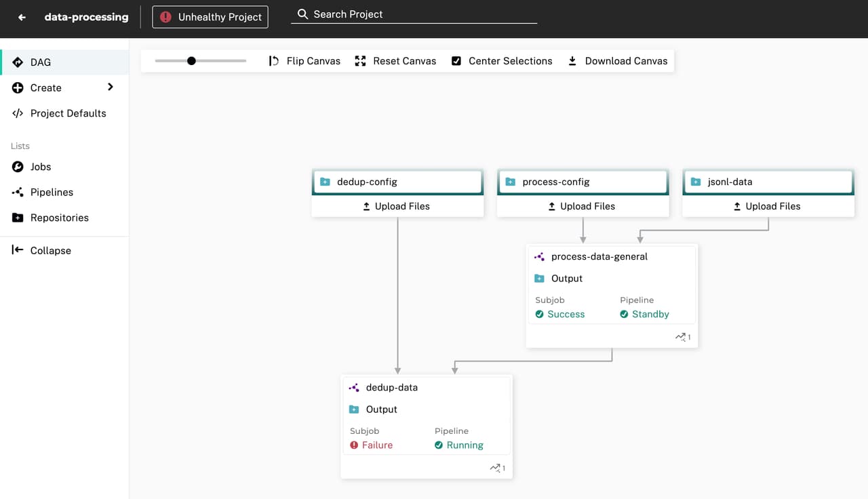This screenshot has height=499, width=868.
Task: Click the Collapse arrow icon
Action: 18,250
